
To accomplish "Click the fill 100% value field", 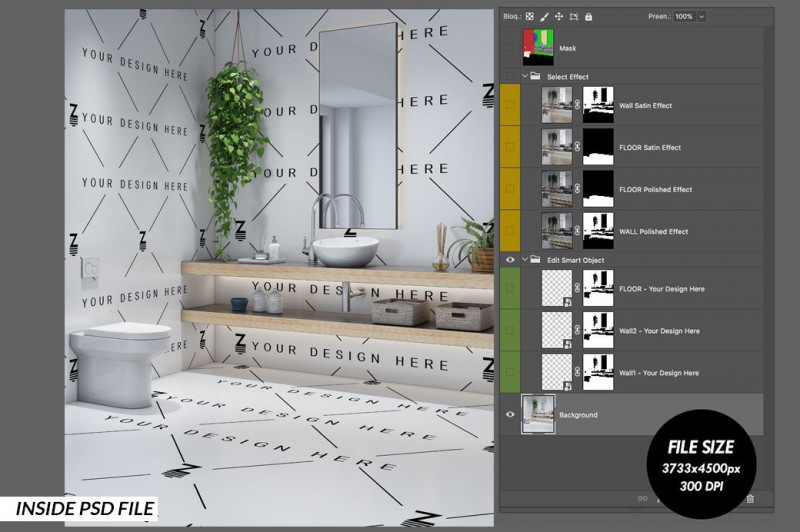I will click(685, 16).
